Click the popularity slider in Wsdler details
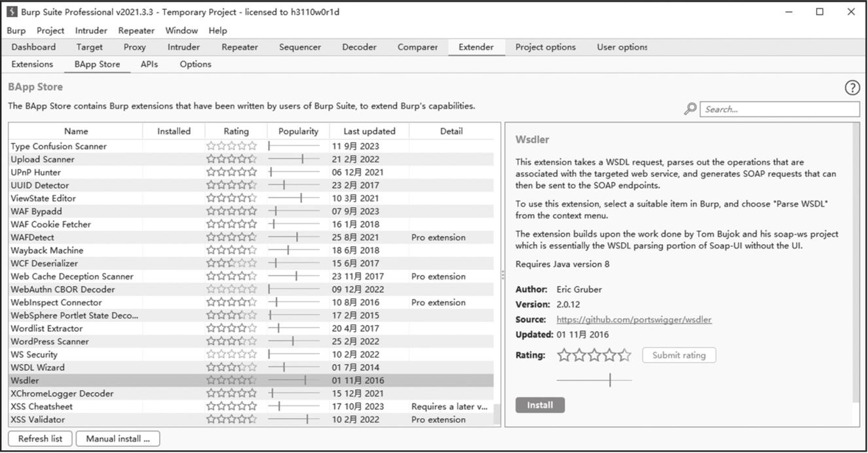Image resolution: width=868 pixels, height=453 pixels. (x=594, y=380)
